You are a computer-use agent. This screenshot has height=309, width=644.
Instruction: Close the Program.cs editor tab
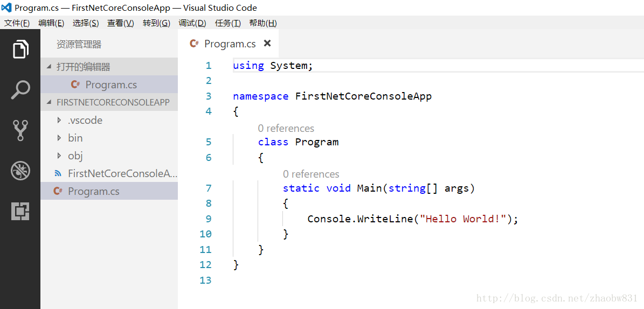coord(267,43)
